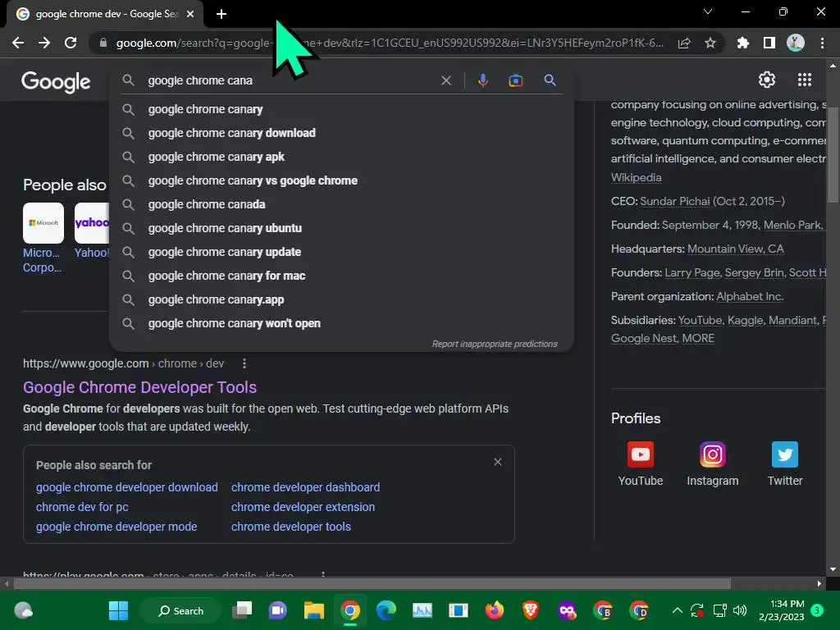840x630 pixels.
Task: Click Report inappropriate predictions
Action: [495, 344]
